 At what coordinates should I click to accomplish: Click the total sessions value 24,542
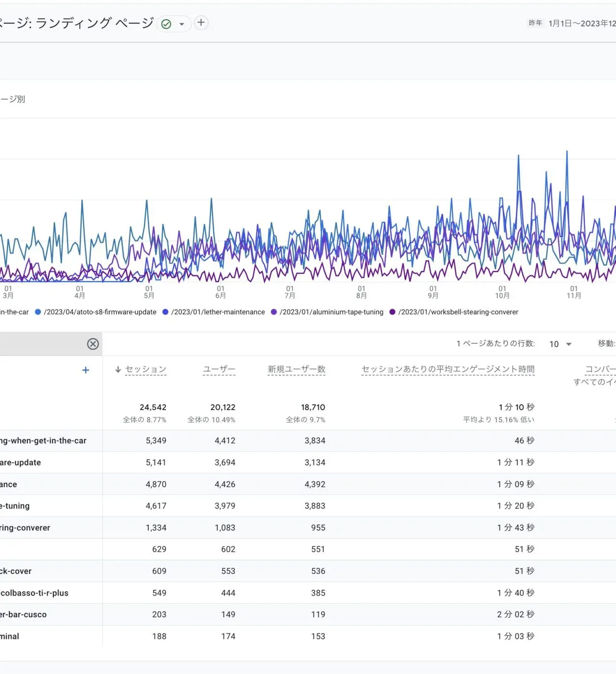153,407
